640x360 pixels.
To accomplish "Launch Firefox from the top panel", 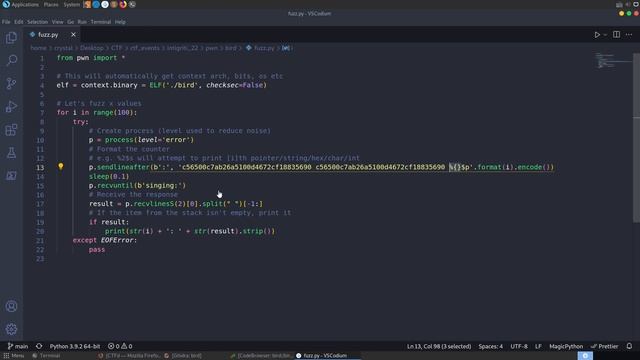I will 123,4.
